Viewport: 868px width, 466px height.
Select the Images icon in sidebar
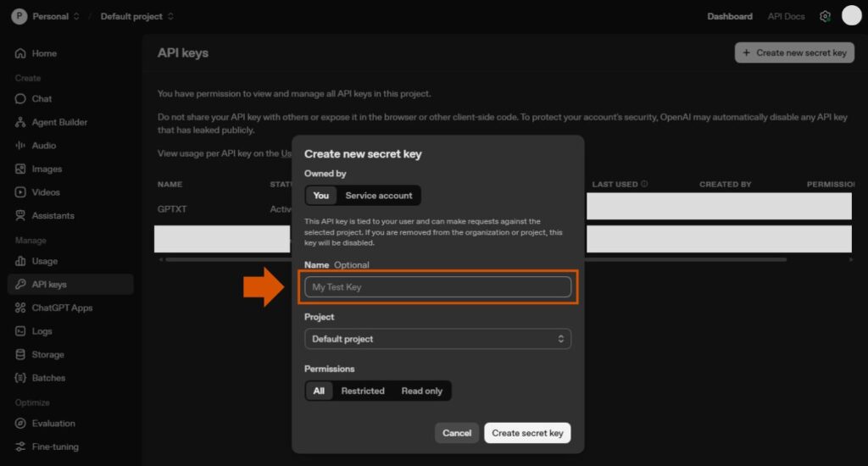pos(20,169)
